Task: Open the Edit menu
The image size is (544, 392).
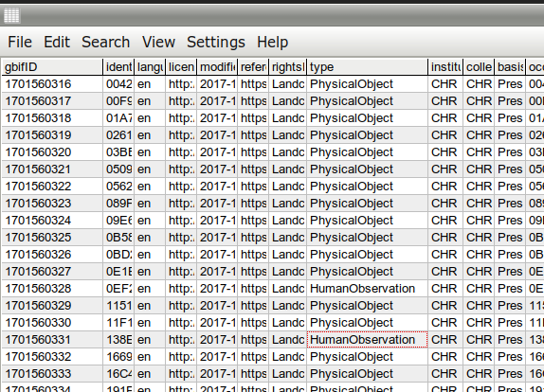Action: click(57, 43)
